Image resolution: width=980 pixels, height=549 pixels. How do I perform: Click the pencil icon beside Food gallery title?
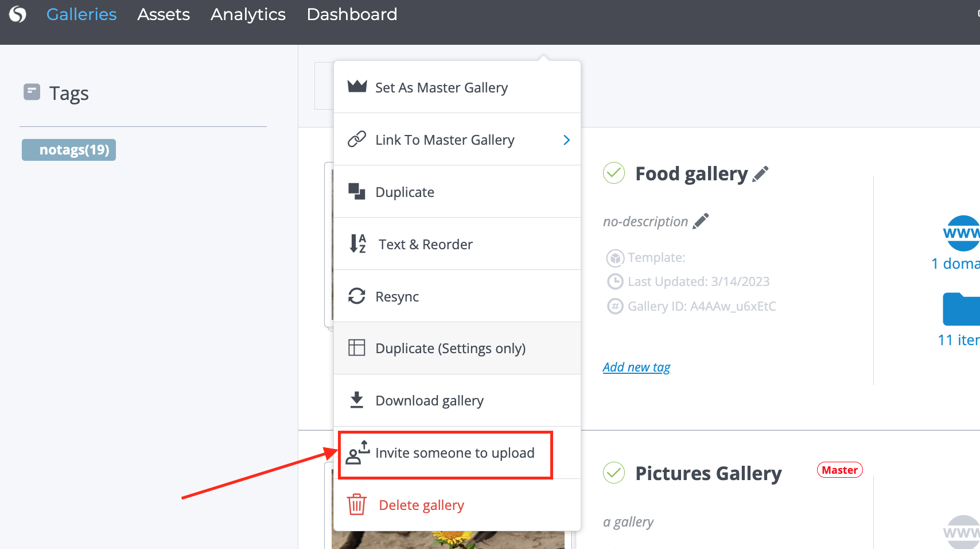point(760,174)
